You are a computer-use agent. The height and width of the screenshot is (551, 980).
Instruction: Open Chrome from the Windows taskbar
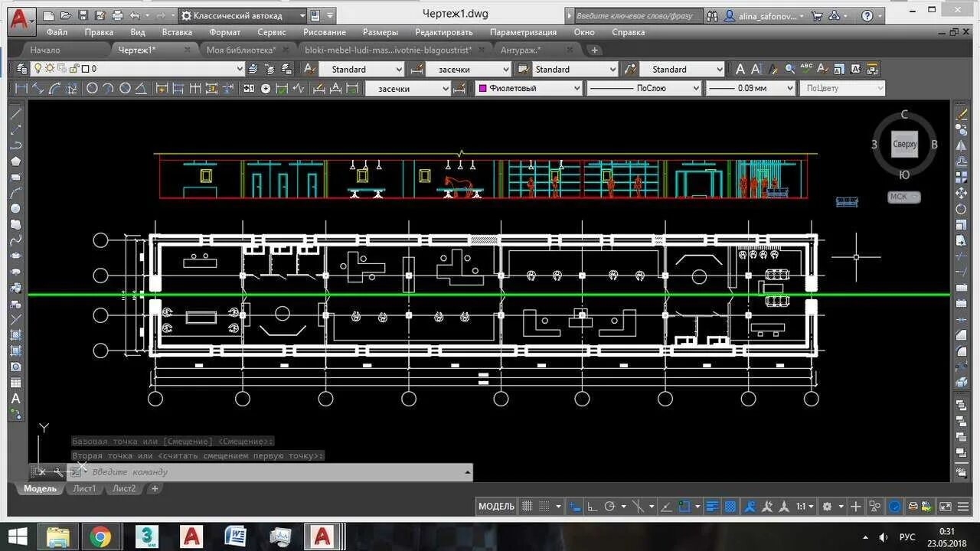[x=100, y=536]
